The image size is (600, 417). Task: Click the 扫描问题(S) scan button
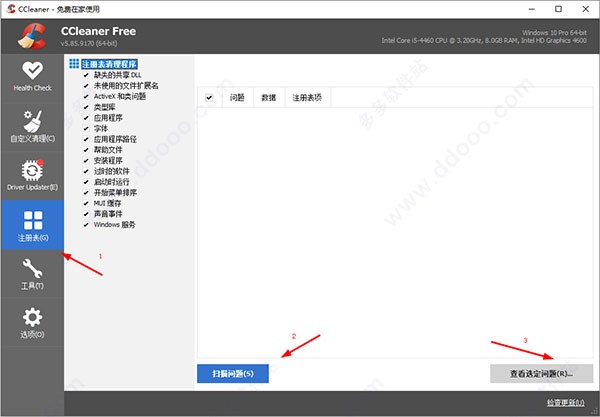tap(233, 373)
